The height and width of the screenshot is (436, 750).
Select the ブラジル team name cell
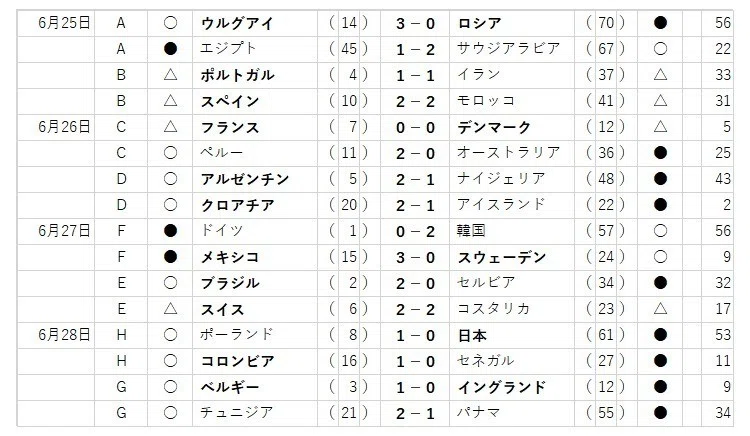point(255,283)
